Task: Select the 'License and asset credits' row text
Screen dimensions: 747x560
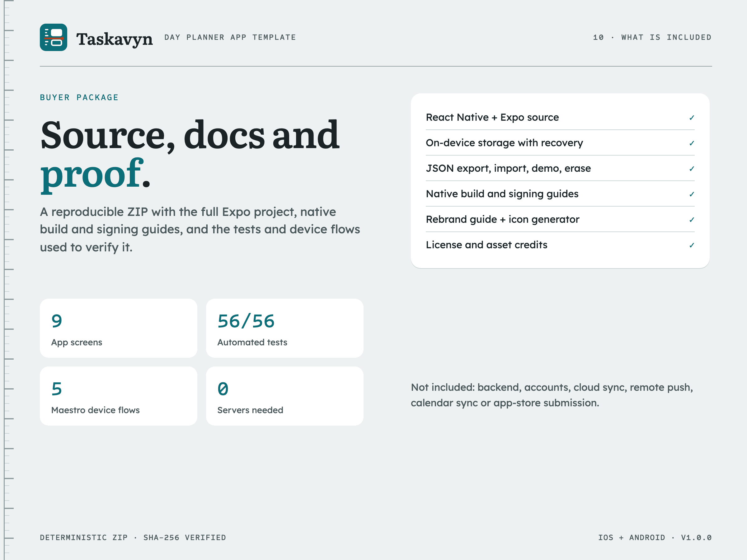Action: point(486,245)
